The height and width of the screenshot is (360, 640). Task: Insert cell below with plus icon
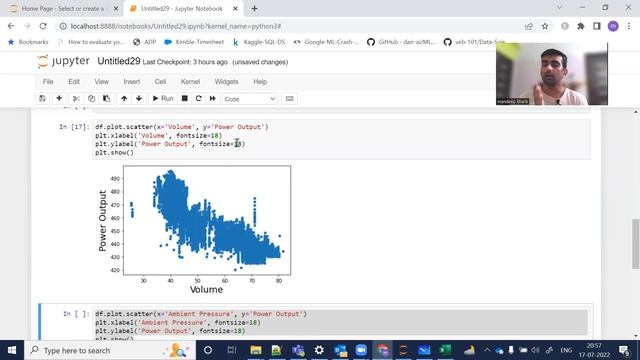pyautogui.click(x=59, y=98)
